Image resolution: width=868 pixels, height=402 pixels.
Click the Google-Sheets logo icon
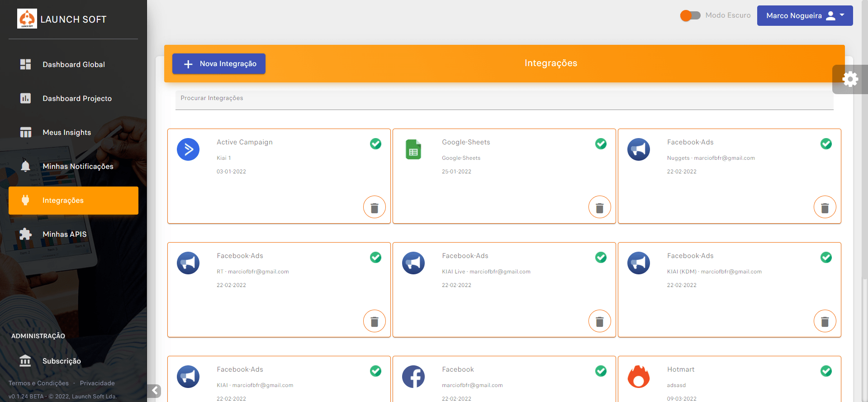413,149
